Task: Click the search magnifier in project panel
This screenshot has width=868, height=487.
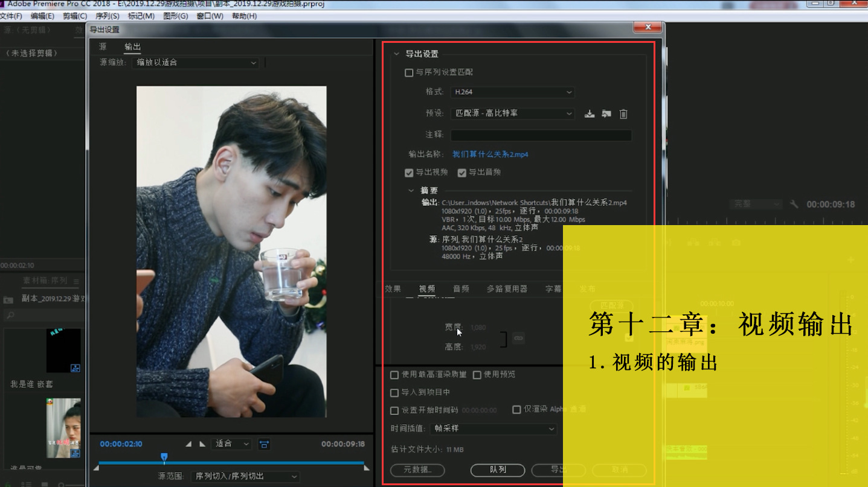Action: click(x=10, y=315)
